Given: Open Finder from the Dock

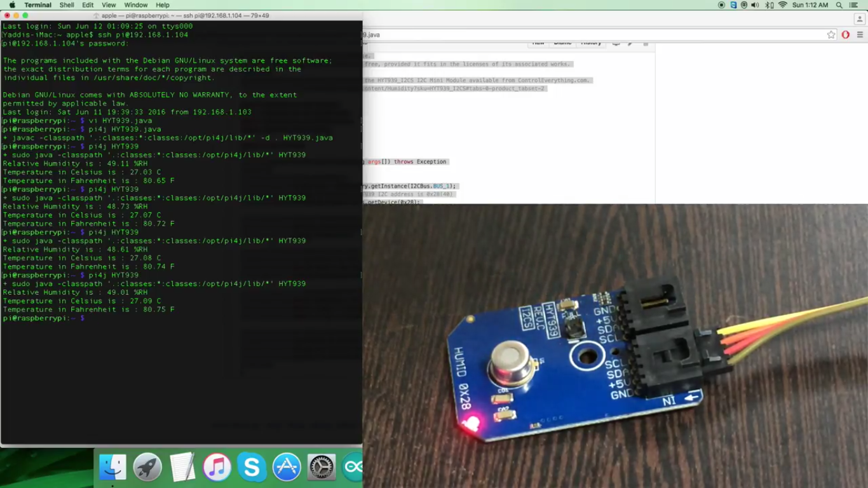Looking at the screenshot, I should click(113, 468).
